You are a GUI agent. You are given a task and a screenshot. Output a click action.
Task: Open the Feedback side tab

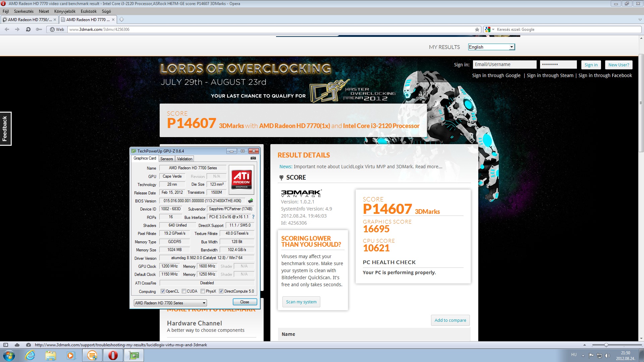click(5, 129)
